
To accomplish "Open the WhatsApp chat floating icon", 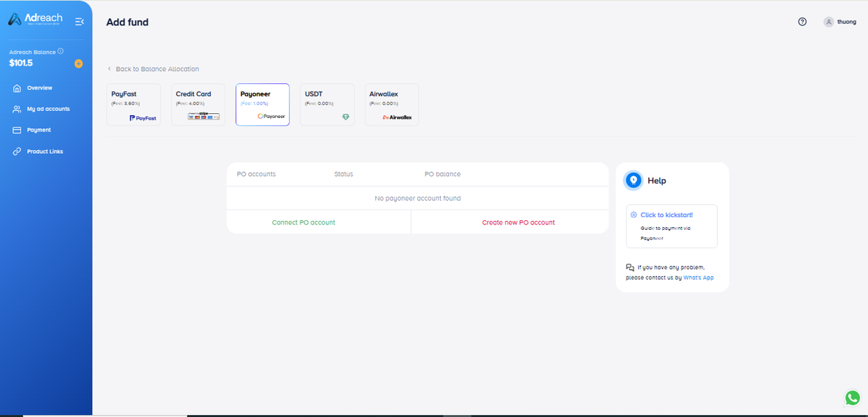I will (x=852, y=398).
